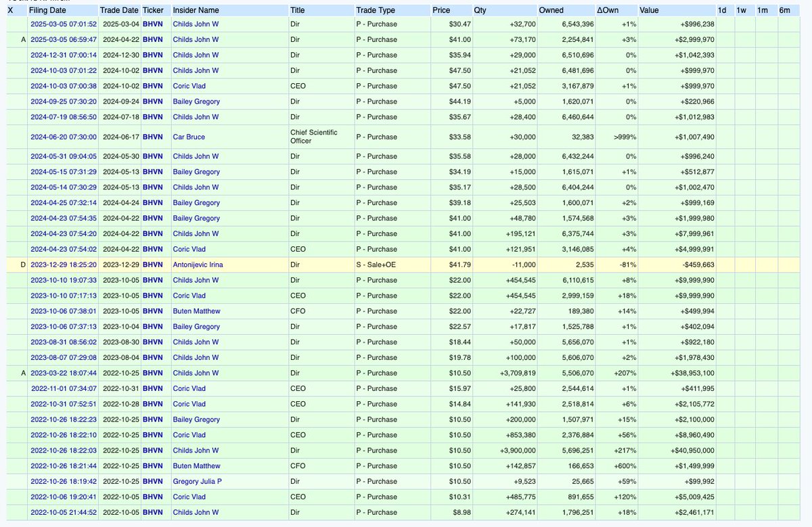
Task: Click the Insider Name column header
Action: coord(197,10)
